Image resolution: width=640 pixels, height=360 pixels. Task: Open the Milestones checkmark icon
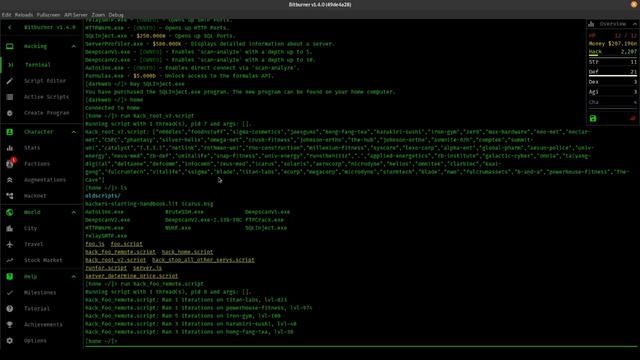point(10,292)
